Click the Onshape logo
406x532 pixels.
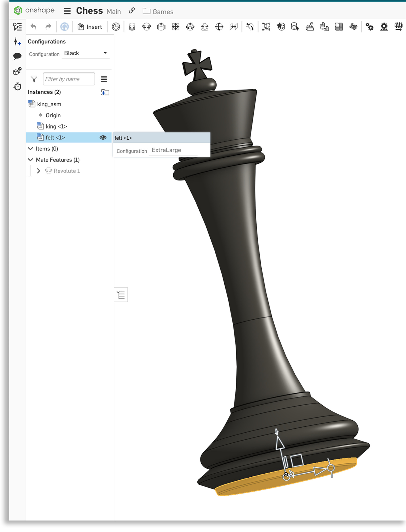click(18, 10)
